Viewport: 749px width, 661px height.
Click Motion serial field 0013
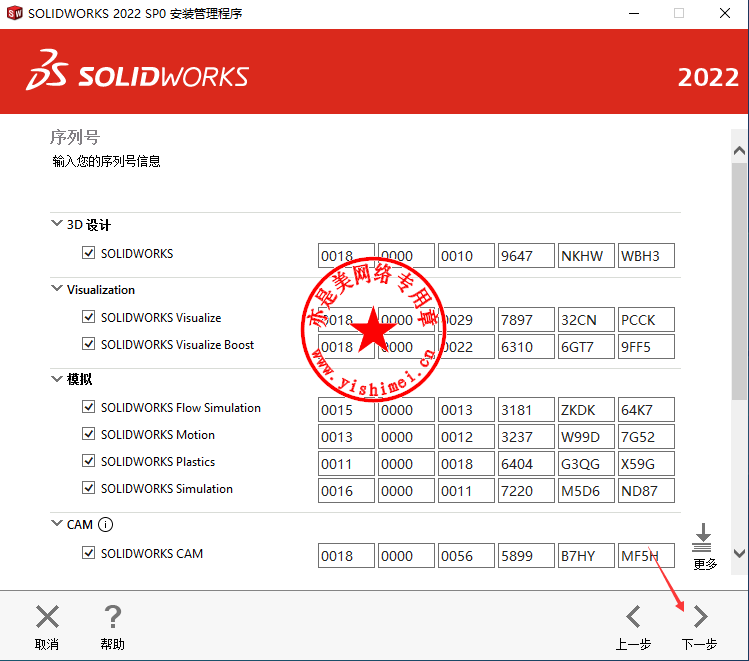click(x=346, y=437)
